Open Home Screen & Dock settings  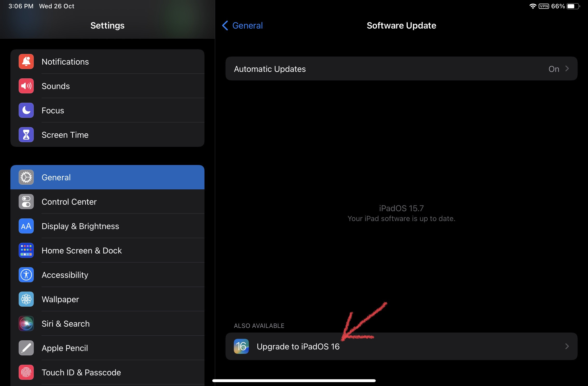(107, 250)
